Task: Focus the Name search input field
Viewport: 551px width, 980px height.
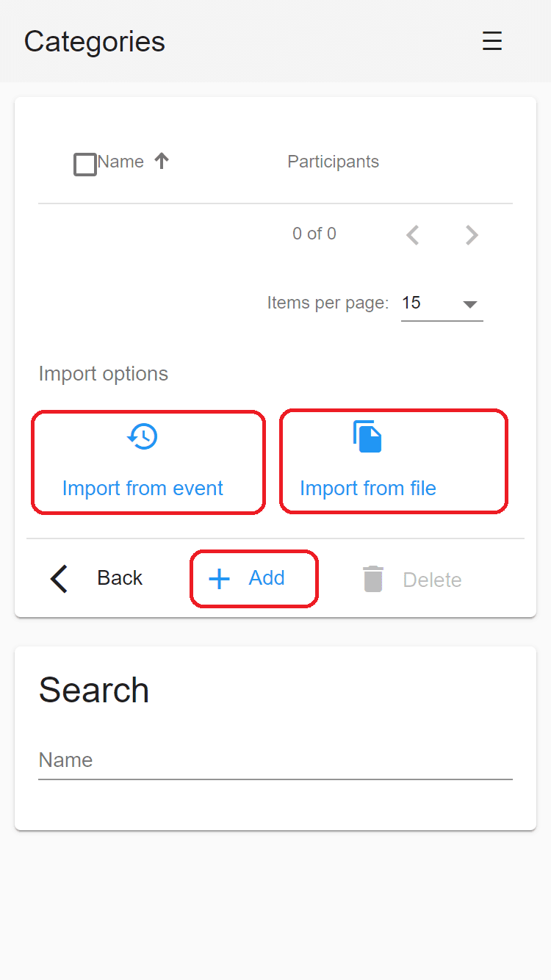Action: (275, 760)
